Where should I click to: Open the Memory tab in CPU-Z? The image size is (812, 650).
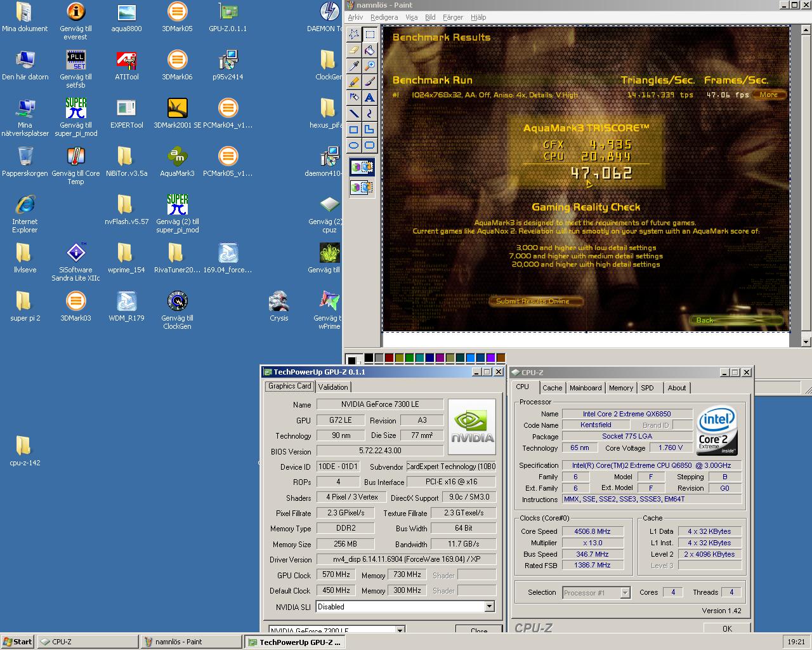621,388
